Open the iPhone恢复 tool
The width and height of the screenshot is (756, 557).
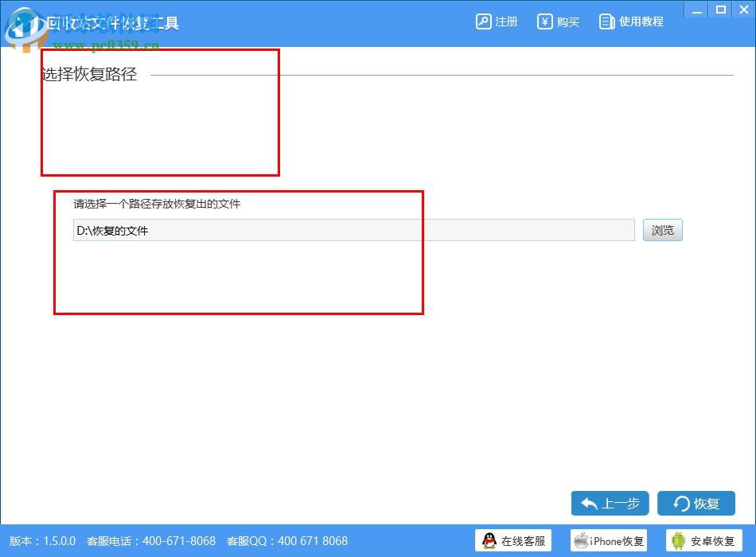coord(609,540)
